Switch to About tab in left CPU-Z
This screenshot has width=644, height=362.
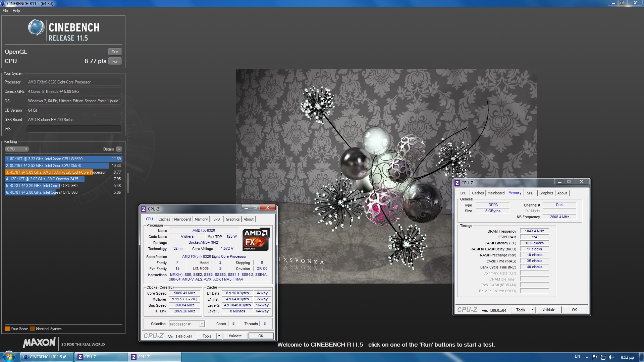click(249, 219)
